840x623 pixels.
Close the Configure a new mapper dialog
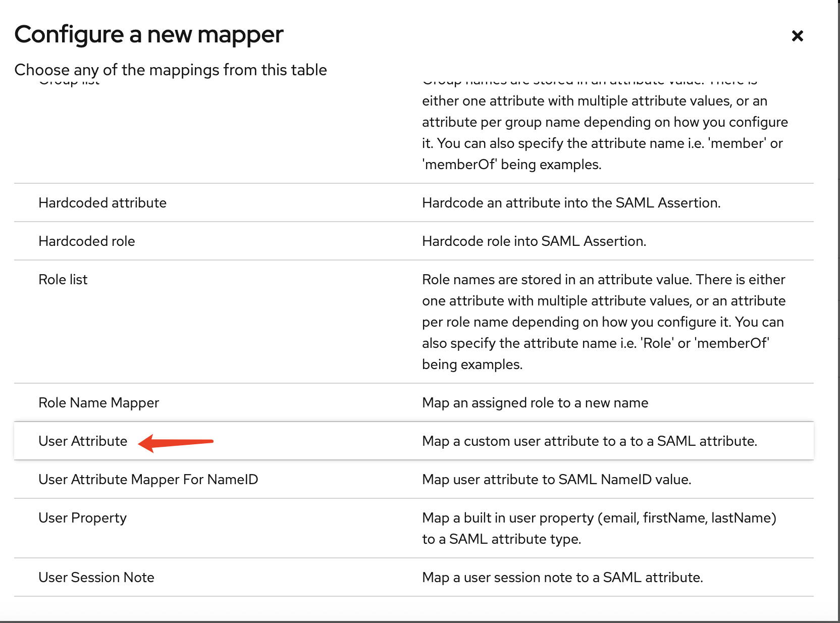(797, 36)
